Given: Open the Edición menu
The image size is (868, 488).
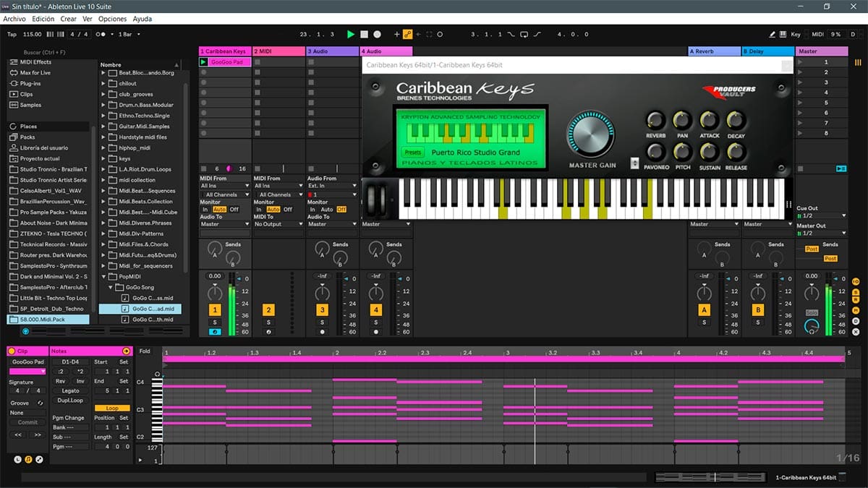Looking at the screenshot, I should click(x=43, y=19).
